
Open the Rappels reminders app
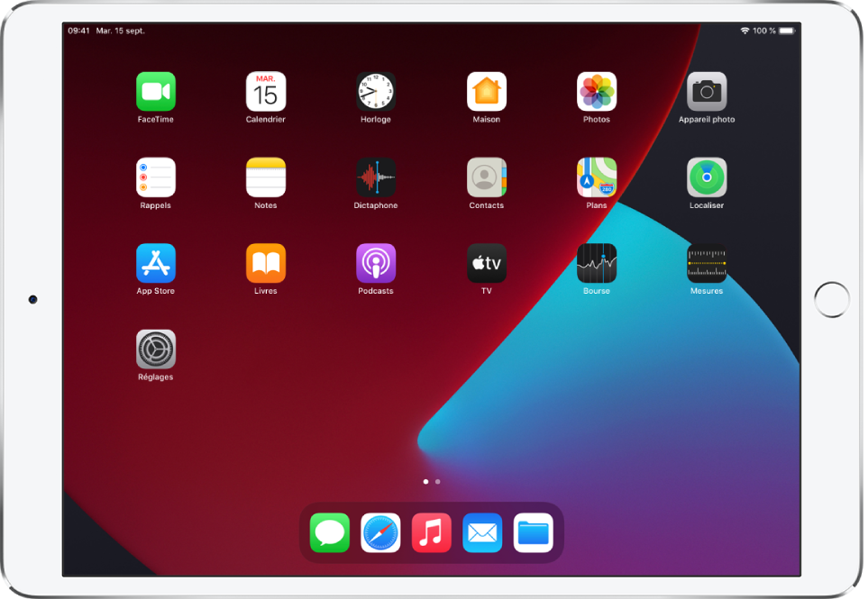[x=156, y=177]
